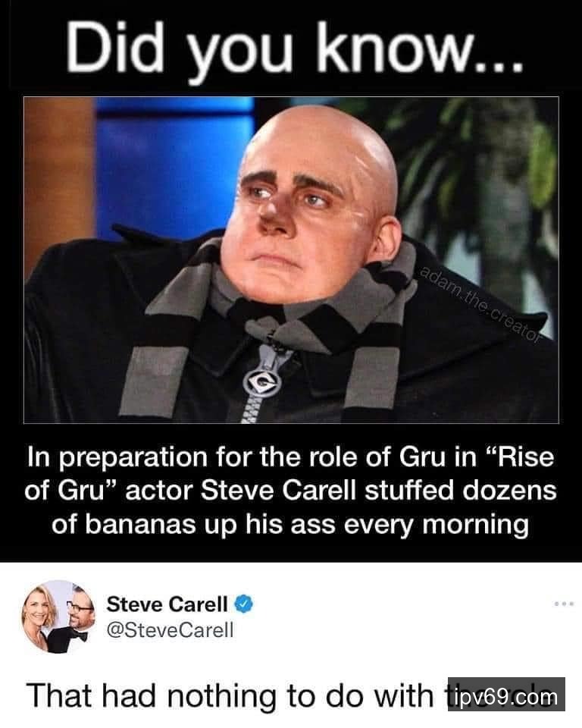Image resolution: width=582 pixels, height=728 pixels.
Task: Click "Rise of Gru" in the caption
Action: (289, 473)
